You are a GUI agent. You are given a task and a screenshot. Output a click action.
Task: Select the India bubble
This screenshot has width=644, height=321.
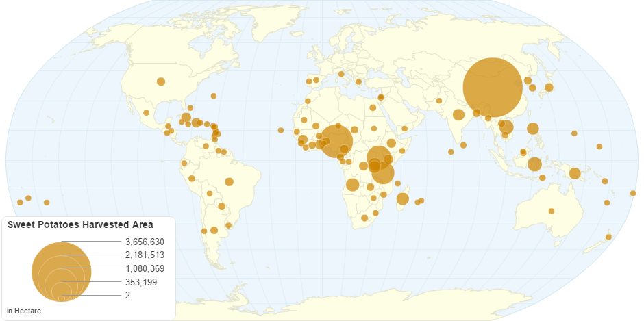click(x=458, y=114)
